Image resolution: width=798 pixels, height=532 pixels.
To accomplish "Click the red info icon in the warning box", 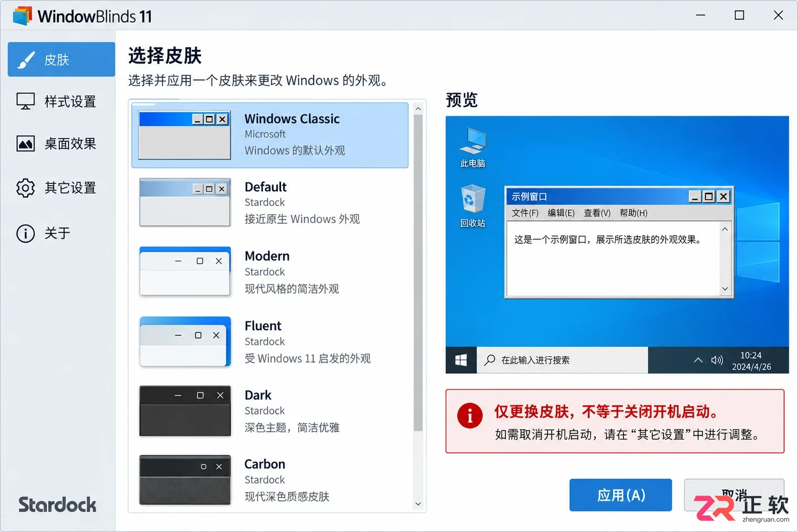I will [x=470, y=415].
